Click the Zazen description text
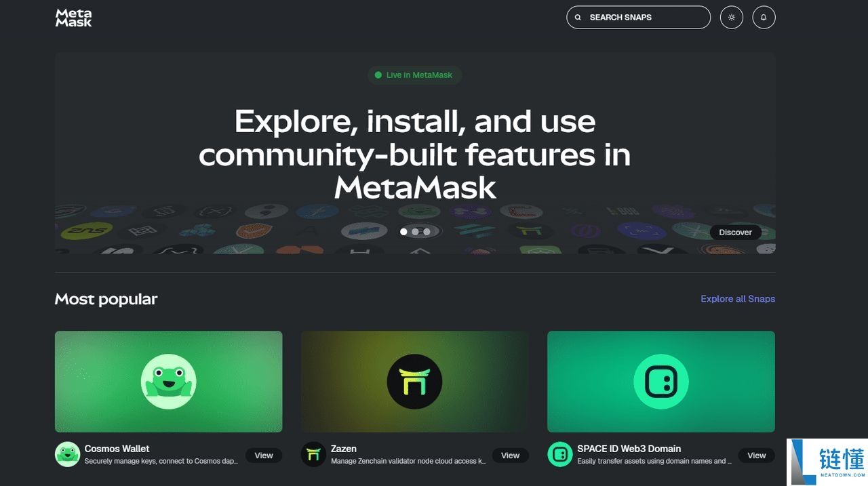 pos(408,461)
